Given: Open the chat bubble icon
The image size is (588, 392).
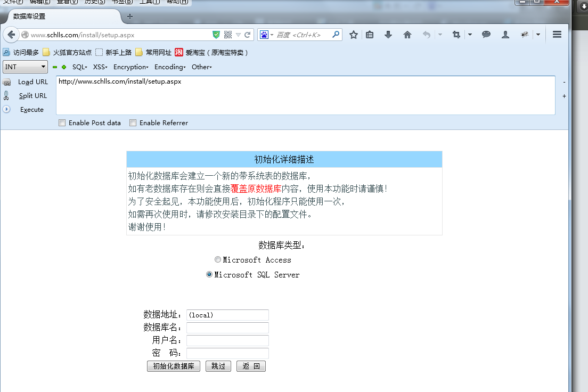Looking at the screenshot, I should pos(486,35).
